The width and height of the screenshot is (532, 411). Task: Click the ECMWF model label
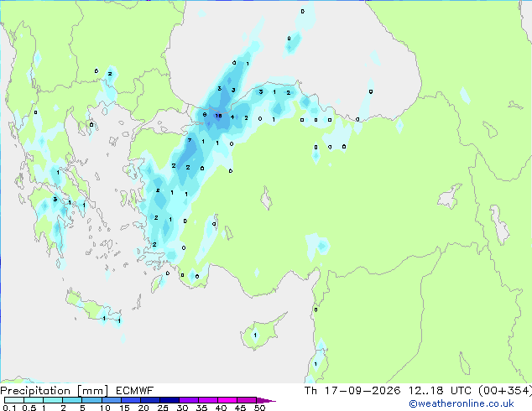point(135,391)
